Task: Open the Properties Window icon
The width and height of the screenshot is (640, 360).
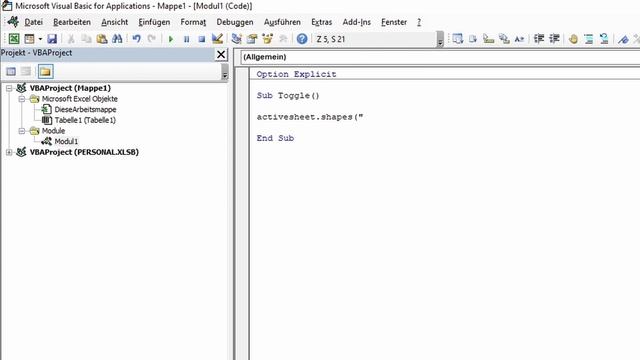Action: (252, 39)
